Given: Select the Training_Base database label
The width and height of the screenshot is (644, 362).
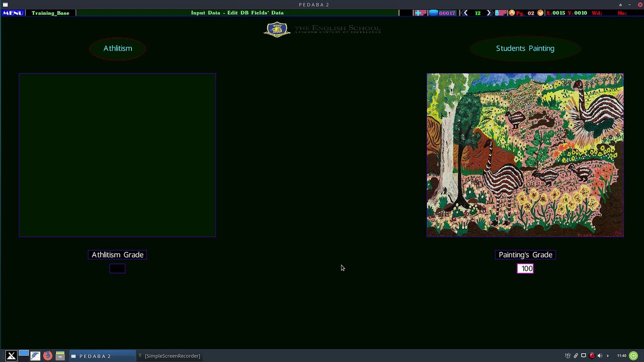Looking at the screenshot, I should click(50, 13).
